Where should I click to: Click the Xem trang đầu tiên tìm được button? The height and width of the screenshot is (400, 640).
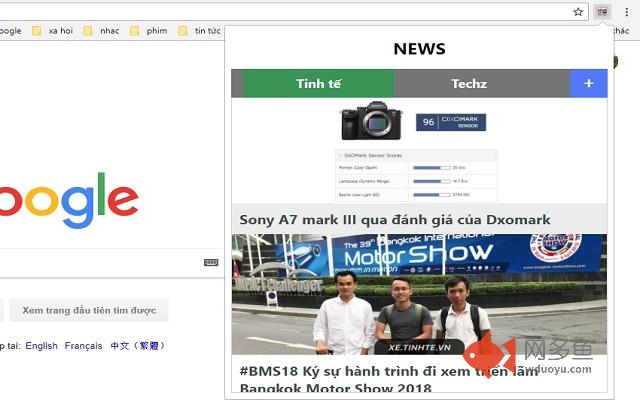pyautogui.click(x=89, y=310)
